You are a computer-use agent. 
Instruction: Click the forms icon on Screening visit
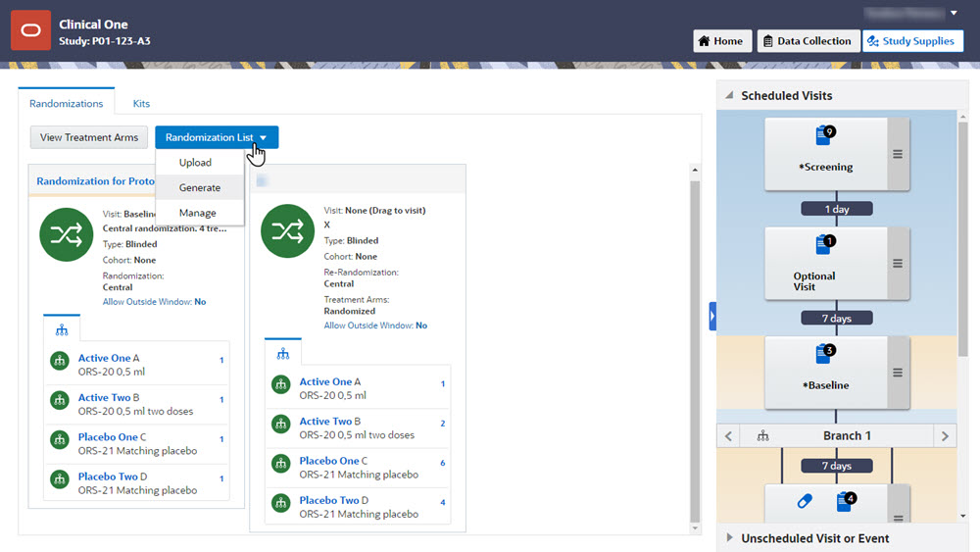(x=825, y=135)
